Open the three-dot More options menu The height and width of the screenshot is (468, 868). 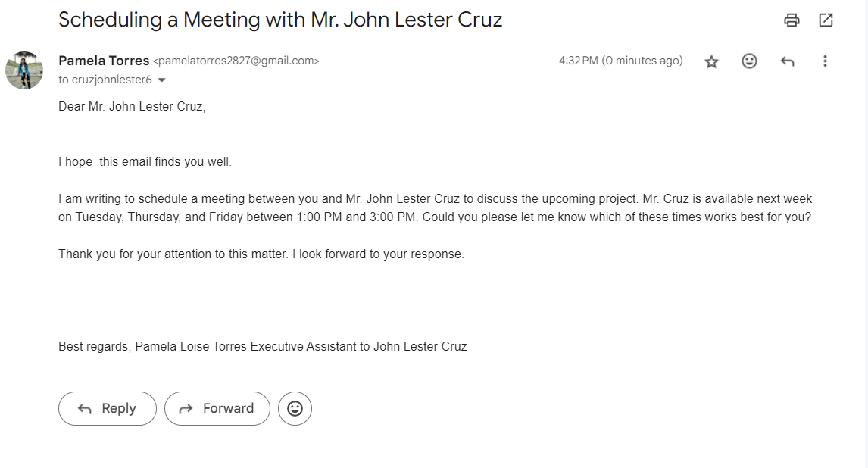[x=825, y=61]
